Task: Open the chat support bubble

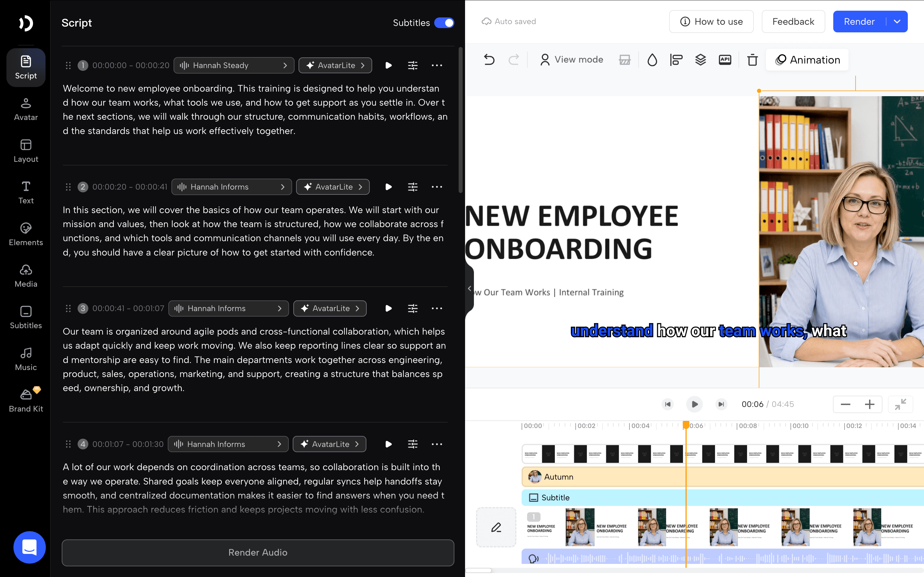Action: point(29,547)
